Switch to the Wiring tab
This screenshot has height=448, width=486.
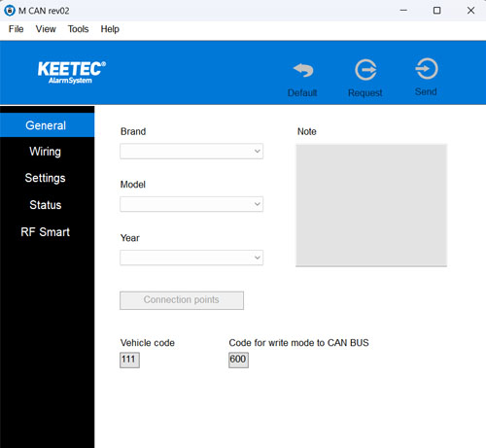point(45,152)
